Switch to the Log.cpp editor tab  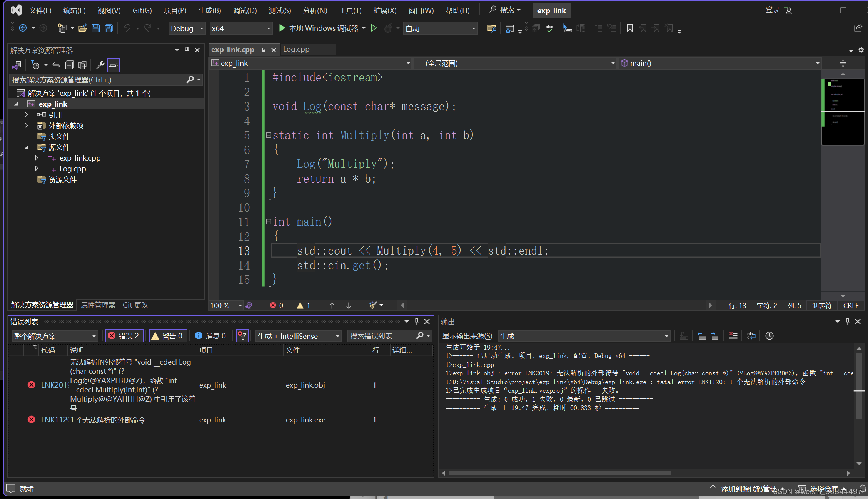pos(296,49)
